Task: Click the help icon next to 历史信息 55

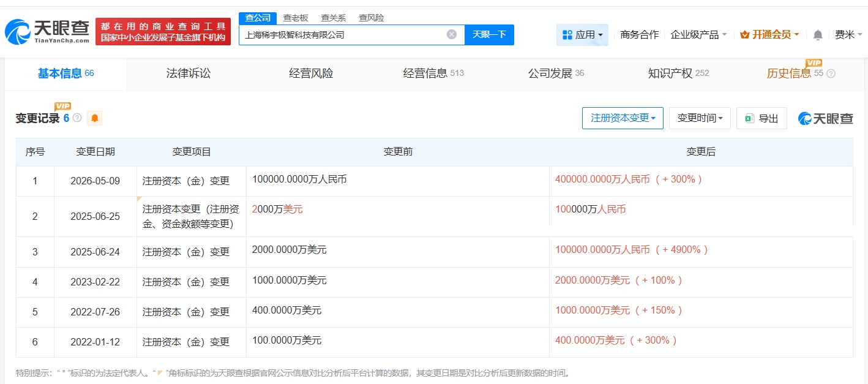Action: (831, 73)
